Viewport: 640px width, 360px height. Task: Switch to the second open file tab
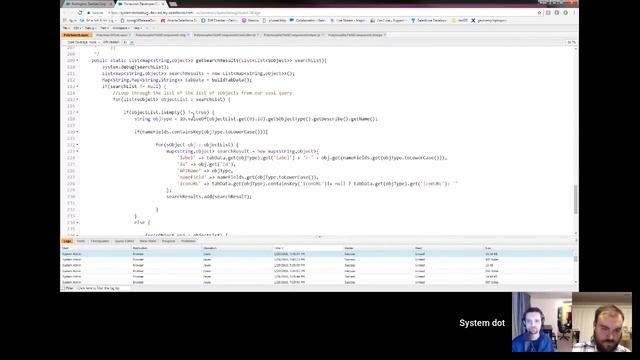(x=112, y=35)
